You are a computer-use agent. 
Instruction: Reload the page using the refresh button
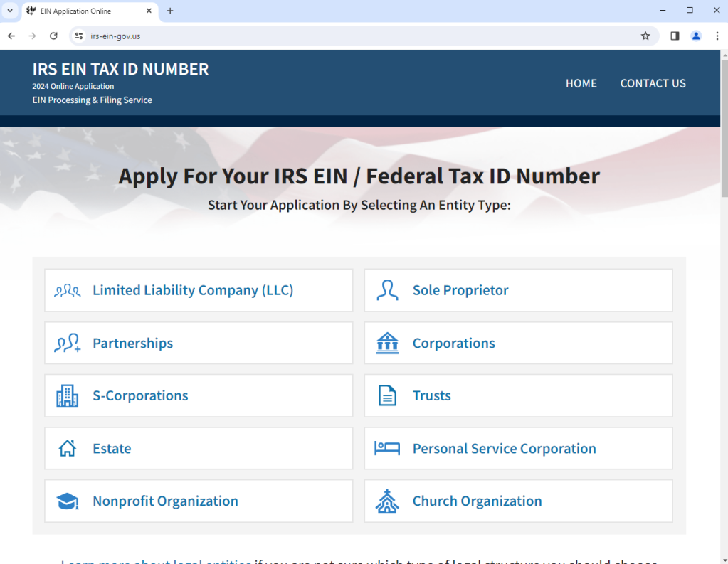click(53, 36)
